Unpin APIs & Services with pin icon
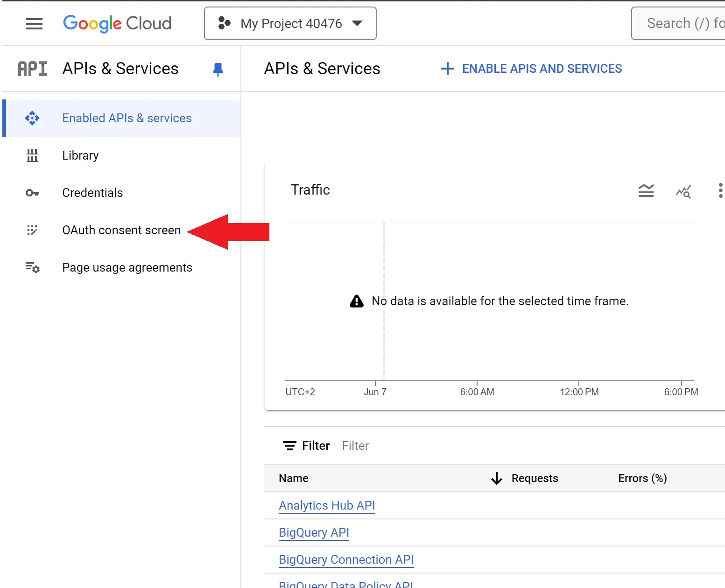Screen dimensions: 725x588 [218, 69]
